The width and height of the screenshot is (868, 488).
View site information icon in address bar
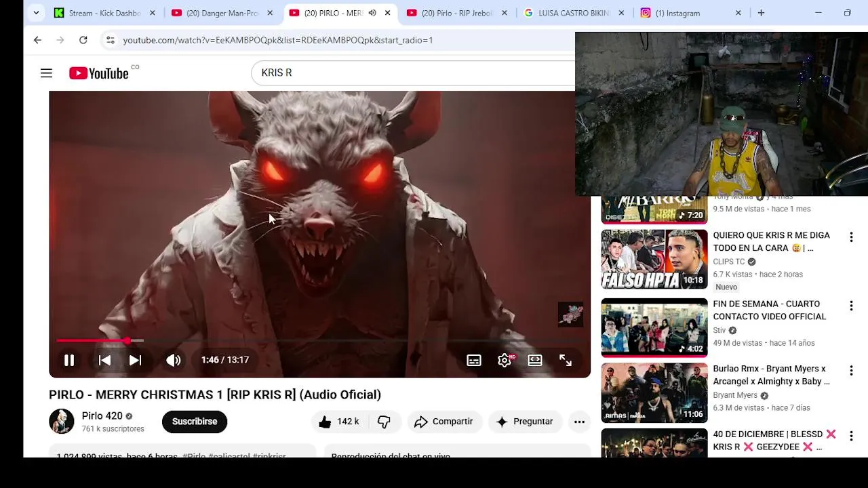click(x=111, y=40)
